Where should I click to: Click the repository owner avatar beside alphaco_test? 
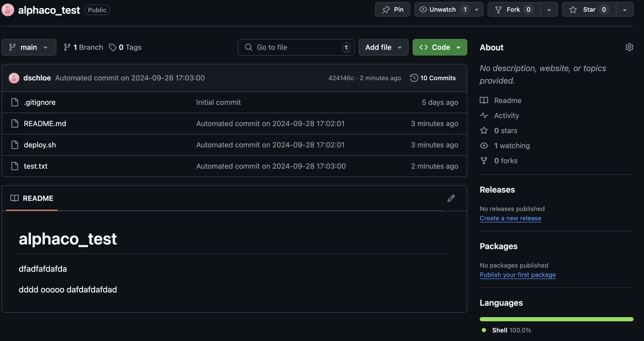8,10
